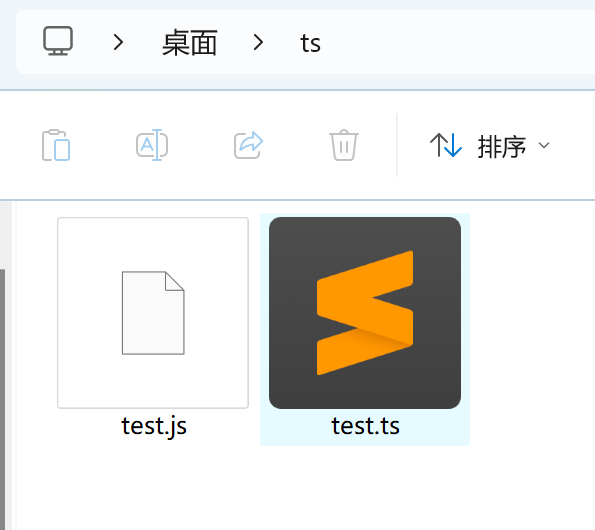Screen dimensions: 595x530
Task: Click blank area right of test.ts
Action: tap(531, 322)
